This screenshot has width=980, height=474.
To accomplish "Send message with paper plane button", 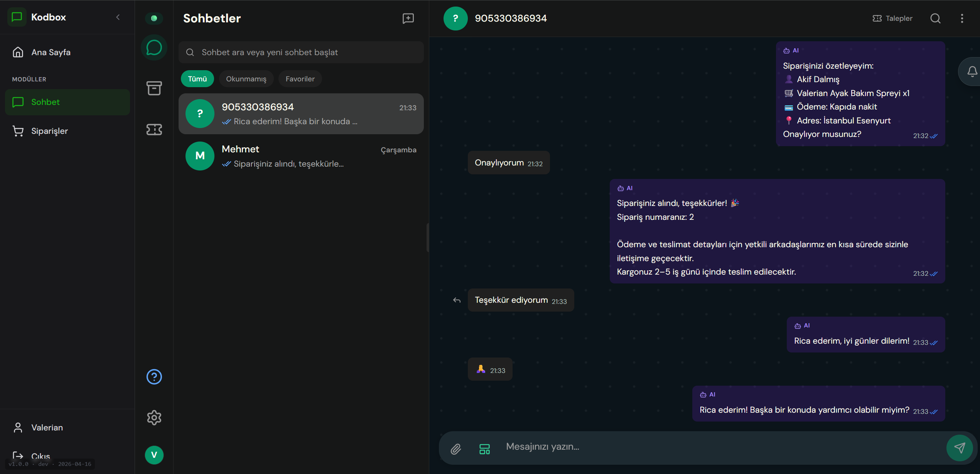I will point(960,447).
